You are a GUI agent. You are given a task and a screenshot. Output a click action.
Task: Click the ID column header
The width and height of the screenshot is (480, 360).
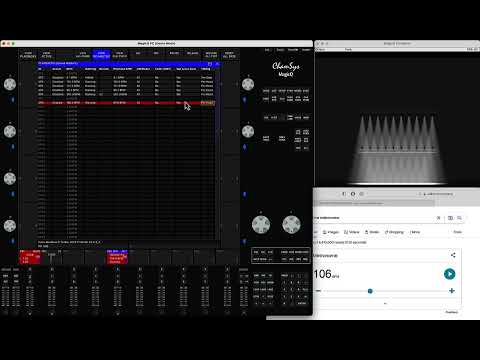tap(40, 69)
